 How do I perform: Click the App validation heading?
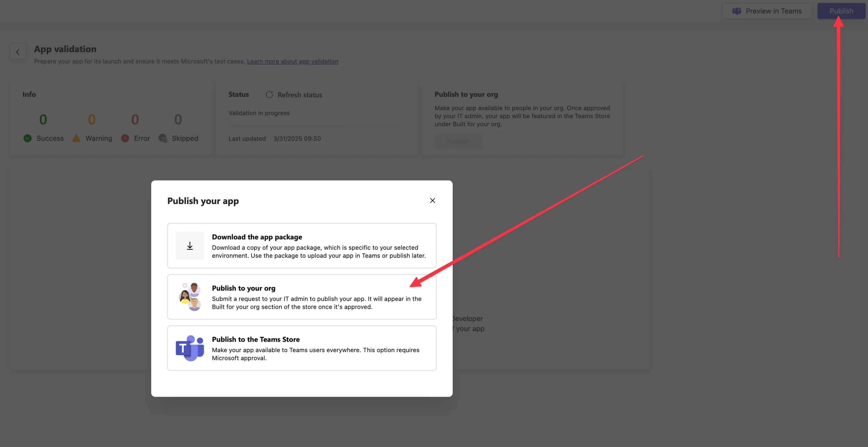[x=65, y=49]
